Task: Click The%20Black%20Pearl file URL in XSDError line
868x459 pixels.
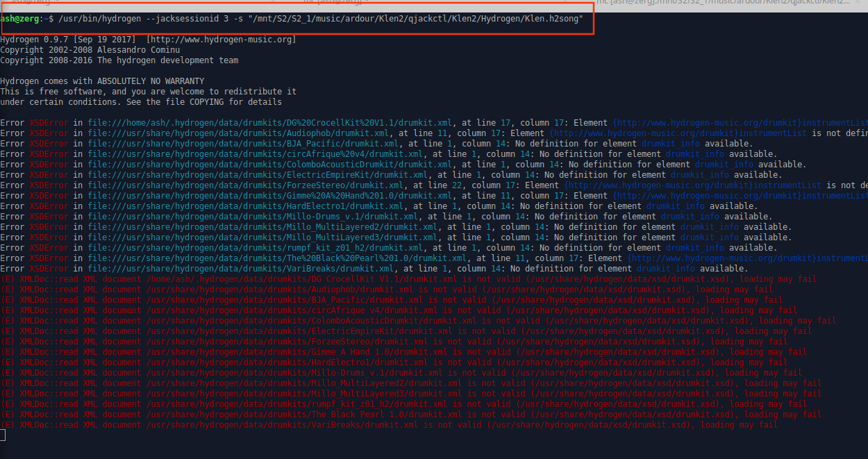Action: pyautogui.click(x=277, y=258)
